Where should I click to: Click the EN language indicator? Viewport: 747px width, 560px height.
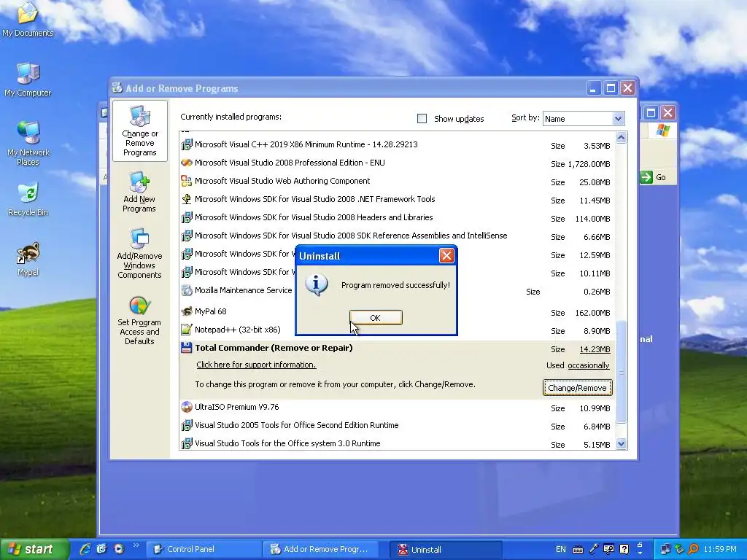(x=561, y=549)
